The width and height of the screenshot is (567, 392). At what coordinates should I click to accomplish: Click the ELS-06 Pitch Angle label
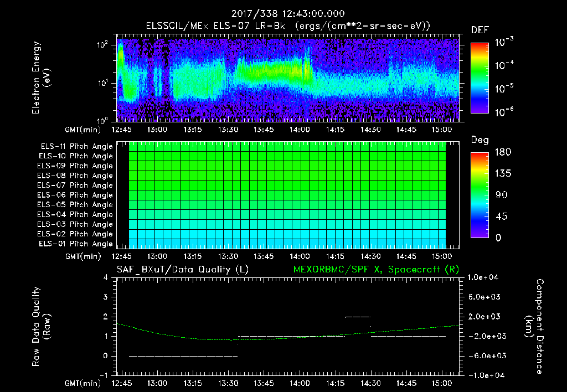(75, 195)
